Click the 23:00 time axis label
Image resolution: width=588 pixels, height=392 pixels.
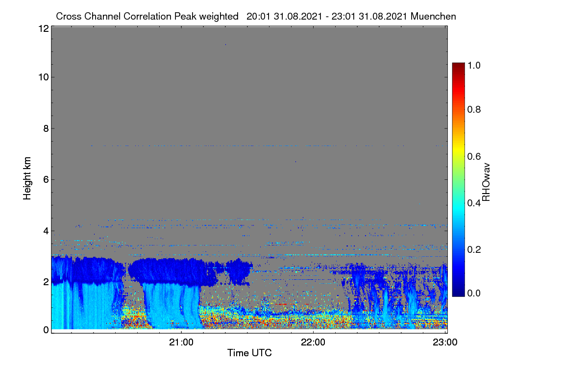[x=445, y=343]
